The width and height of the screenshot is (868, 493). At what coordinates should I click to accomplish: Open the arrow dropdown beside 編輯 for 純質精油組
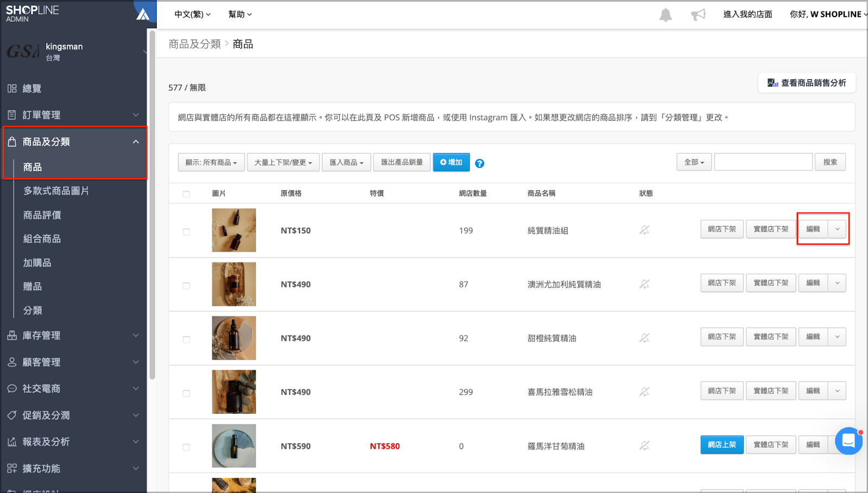click(x=837, y=229)
